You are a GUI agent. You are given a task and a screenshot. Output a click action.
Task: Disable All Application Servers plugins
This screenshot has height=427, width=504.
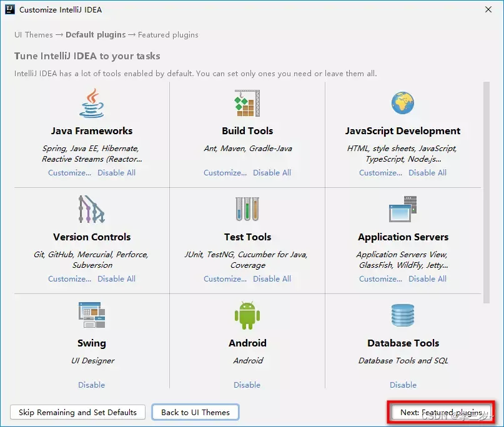point(428,279)
